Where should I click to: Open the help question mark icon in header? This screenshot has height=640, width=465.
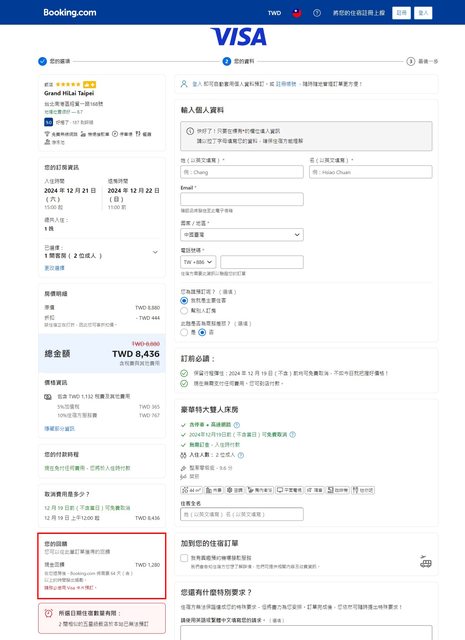[x=317, y=13]
